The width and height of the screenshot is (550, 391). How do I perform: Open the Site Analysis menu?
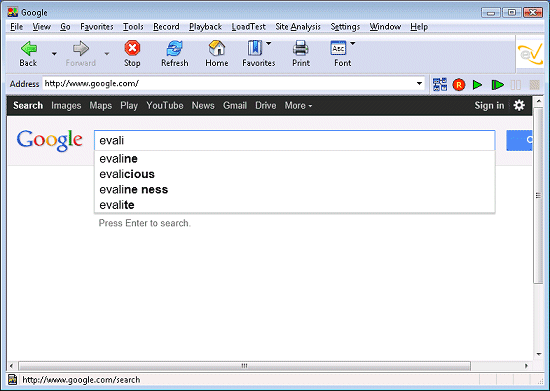click(298, 27)
